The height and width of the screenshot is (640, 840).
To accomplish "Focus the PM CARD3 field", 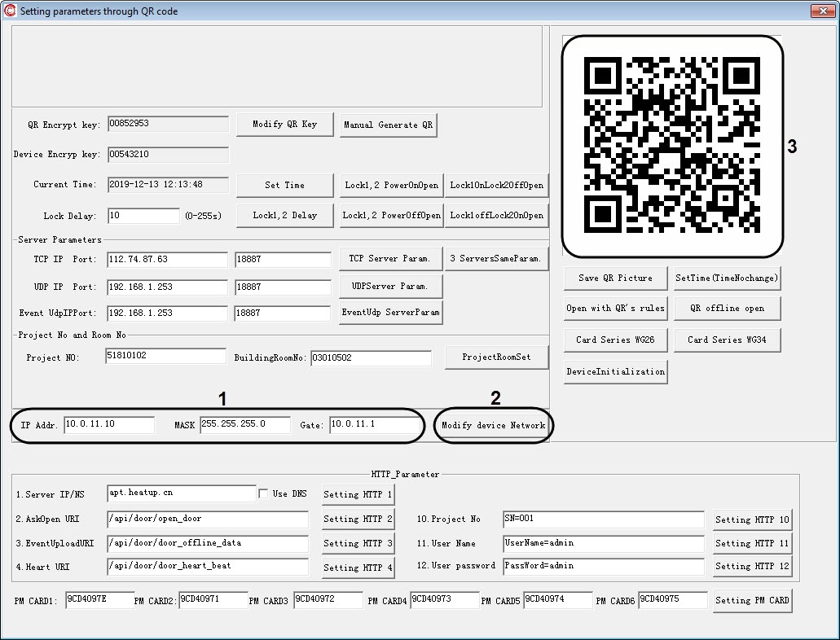I will coord(328,600).
